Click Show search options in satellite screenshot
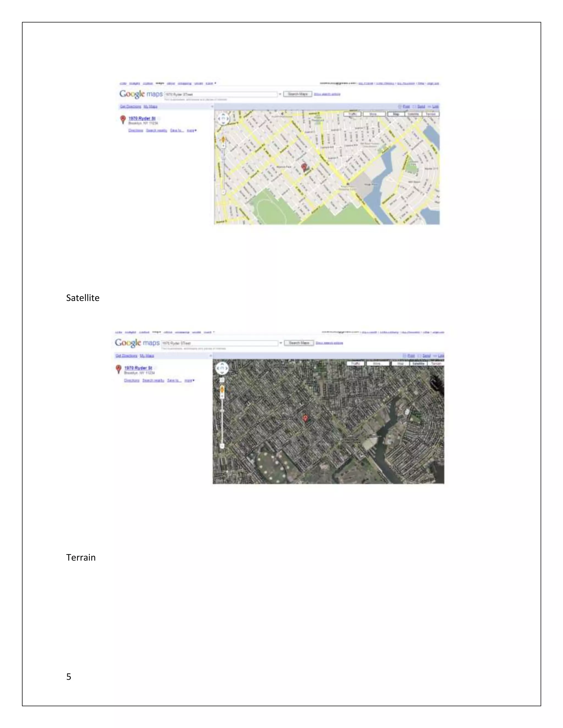 coord(329,343)
